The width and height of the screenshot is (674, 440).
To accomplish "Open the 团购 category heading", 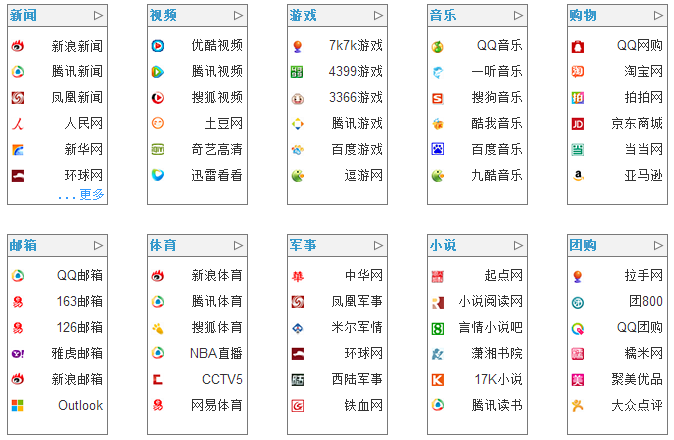I will [583, 245].
